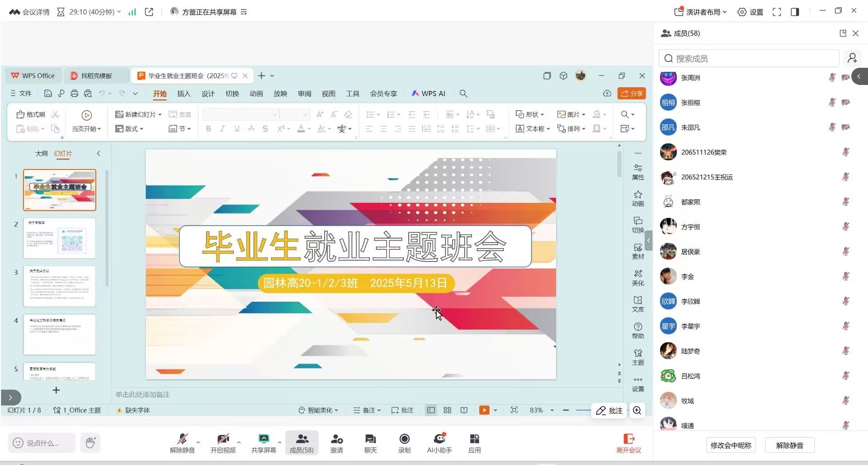Click the 离开会议 leave meeting button
Viewport: 868px width, 465px height.
pyautogui.click(x=628, y=443)
